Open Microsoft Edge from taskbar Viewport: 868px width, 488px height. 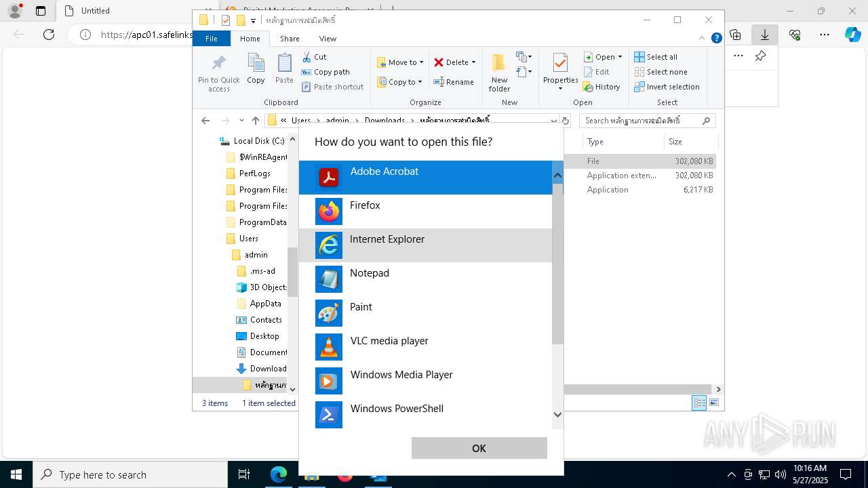(279, 474)
